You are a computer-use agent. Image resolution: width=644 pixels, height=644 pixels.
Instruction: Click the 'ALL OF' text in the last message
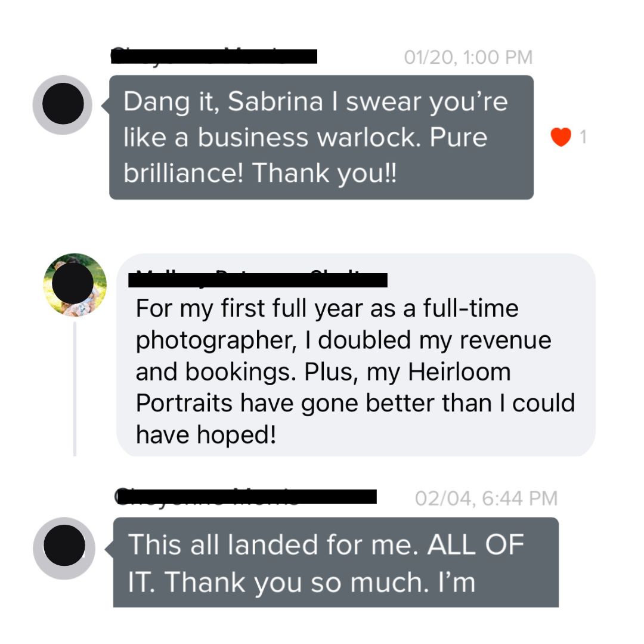476,544
